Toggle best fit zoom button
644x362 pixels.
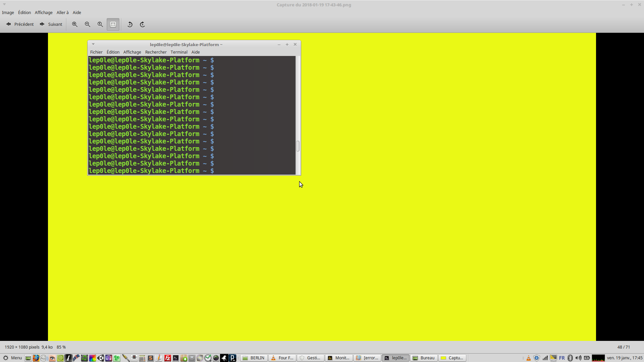point(113,24)
